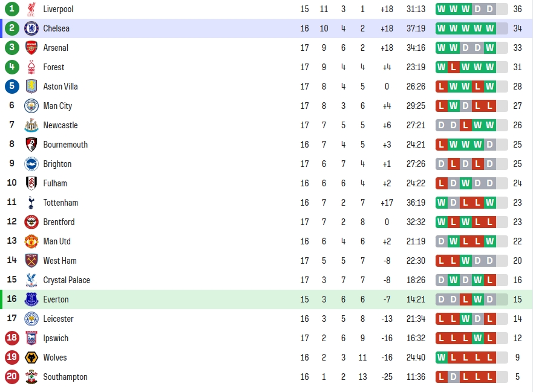Open the West Ham crest icon
This screenshot has width=533, height=392.
(x=31, y=261)
